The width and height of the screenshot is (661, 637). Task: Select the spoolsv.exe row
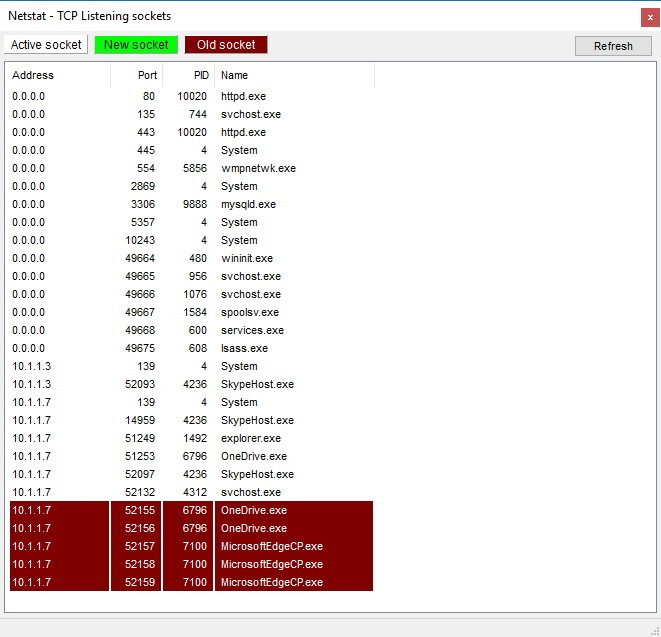[191, 312]
